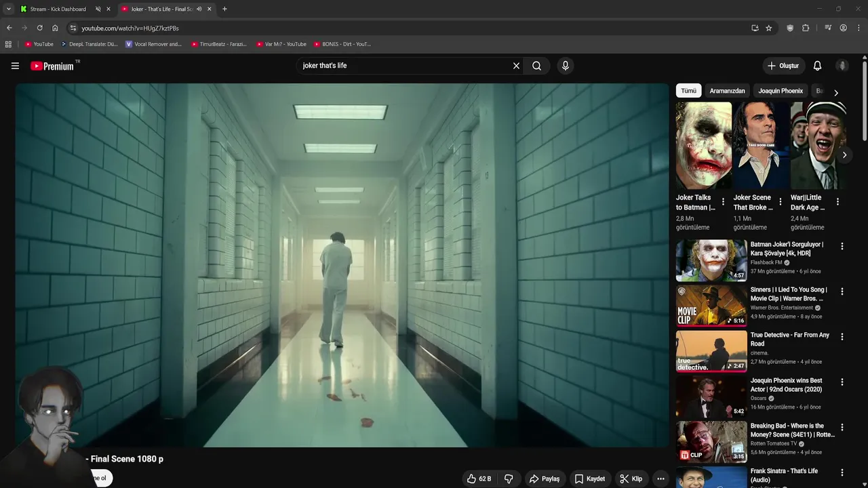The width and height of the screenshot is (868, 488).
Task: Open options for Frank Sinatra That's Life
Action: pos(842,473)
